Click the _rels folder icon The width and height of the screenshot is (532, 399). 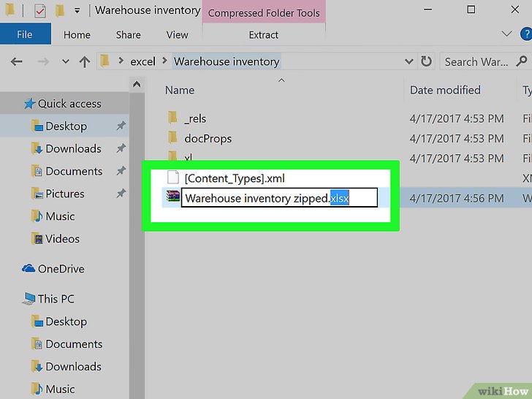pos(172,118)
